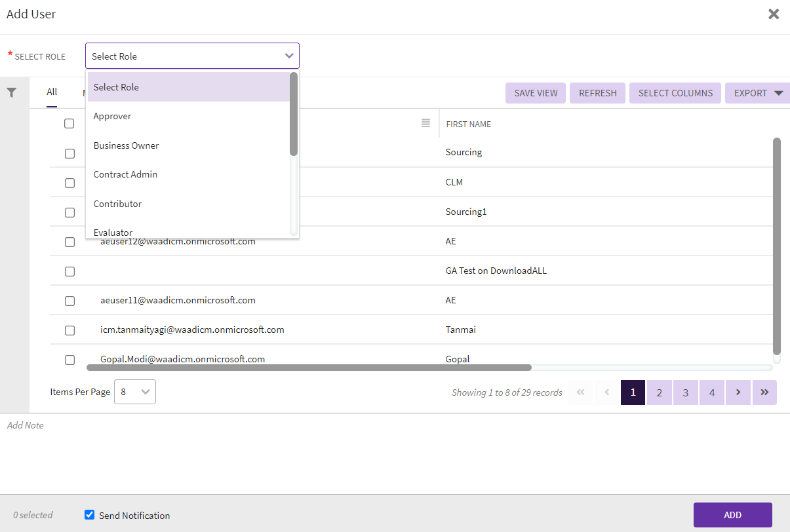Select checkbox for icm.tanmaityagi user row
This screenshot has height=532, width=790.
(69, 330)
